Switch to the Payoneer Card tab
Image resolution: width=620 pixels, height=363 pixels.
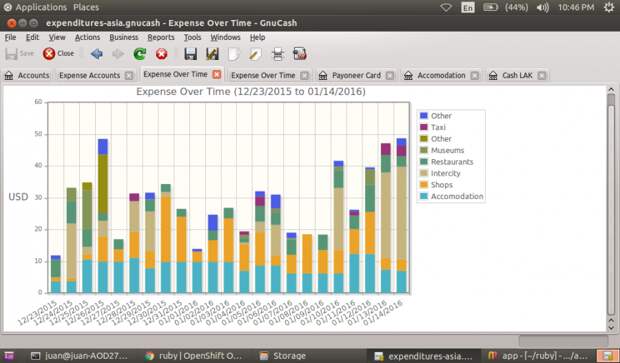pos(356,75)
